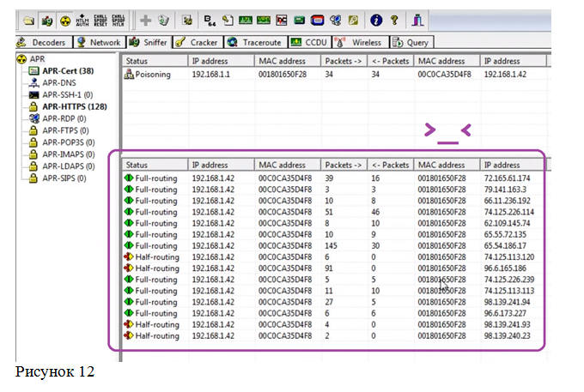
Task: Toggle NTLM AUTH challenge spoofing icon
Action: (82, 20)
